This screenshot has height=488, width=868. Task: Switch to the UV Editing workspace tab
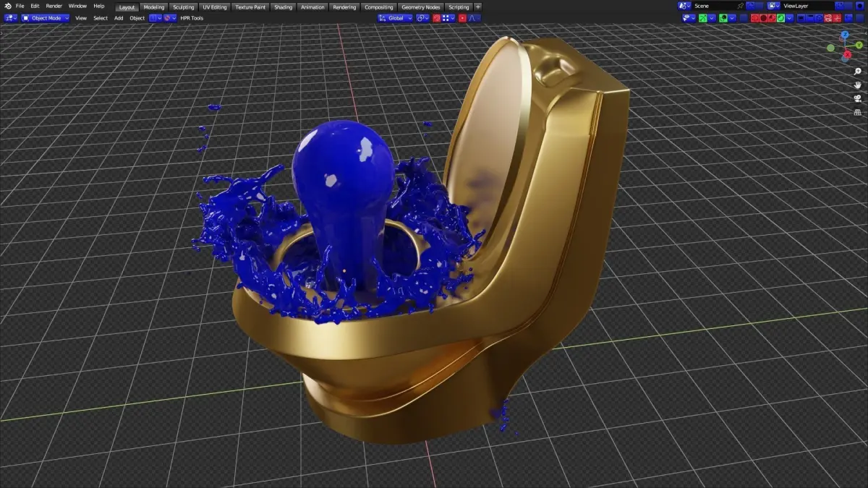[215, 7]
